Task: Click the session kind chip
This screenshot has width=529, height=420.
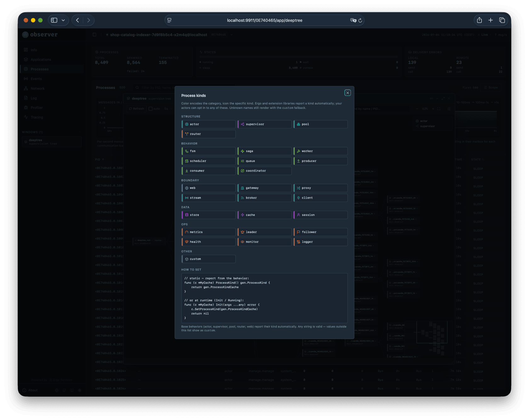Action: (x=321, y=215)
